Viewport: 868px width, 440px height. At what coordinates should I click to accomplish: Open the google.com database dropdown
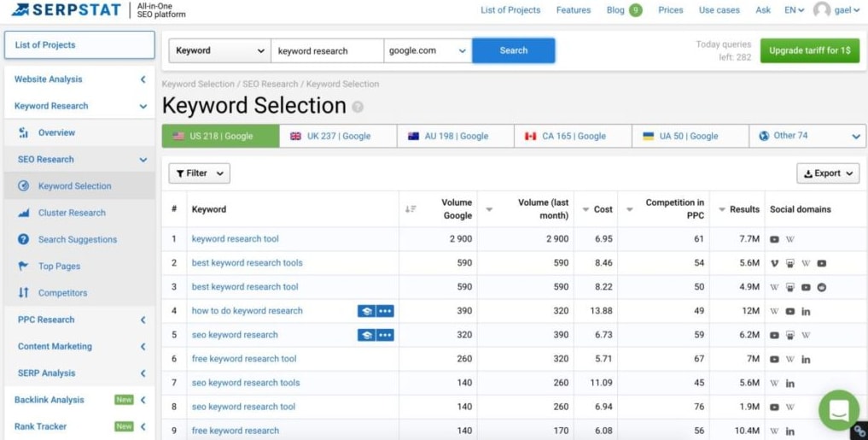coord(428,50)
